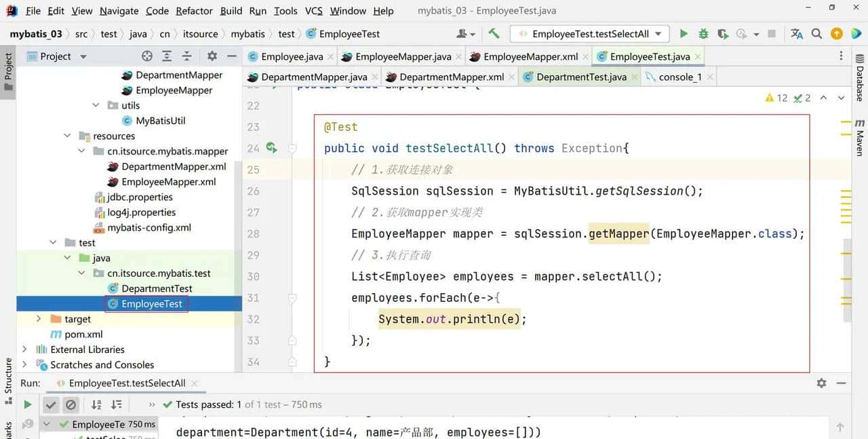868x439 pixels.
Task: Build project using the hammer icon
Action: point(494,34)
